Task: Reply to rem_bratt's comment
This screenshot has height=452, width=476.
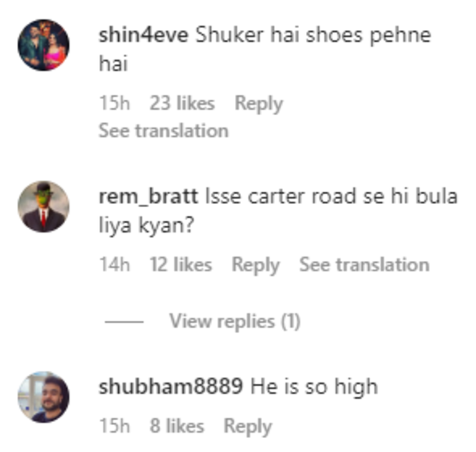Action: tap(256, 265)
